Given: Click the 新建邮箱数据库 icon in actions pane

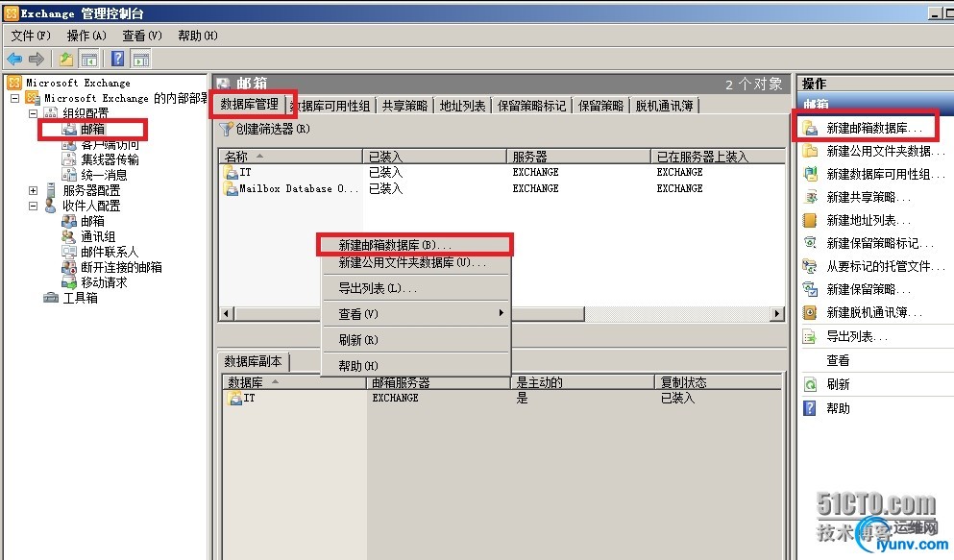Looking at the screenshot, I should click(810, 129).
